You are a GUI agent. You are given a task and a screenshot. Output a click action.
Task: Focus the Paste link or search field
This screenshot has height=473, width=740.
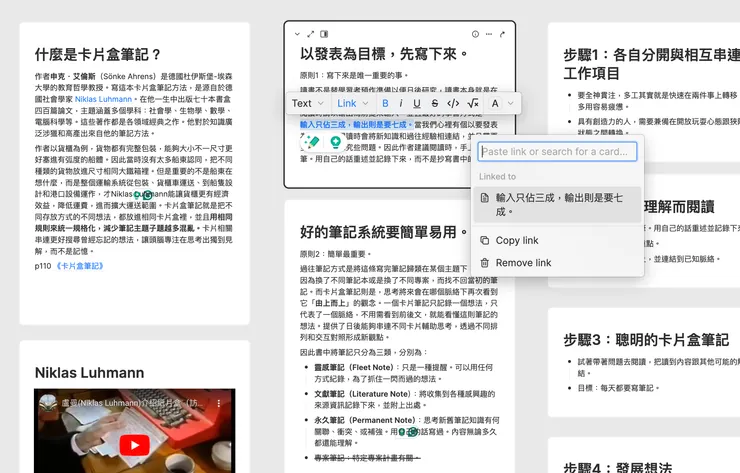tap(557, 152)
